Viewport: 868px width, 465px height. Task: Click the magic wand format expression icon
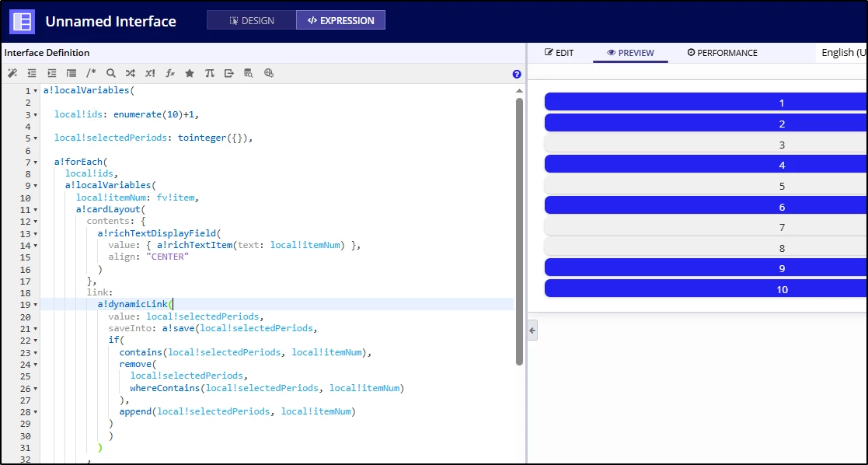(12, 73)
